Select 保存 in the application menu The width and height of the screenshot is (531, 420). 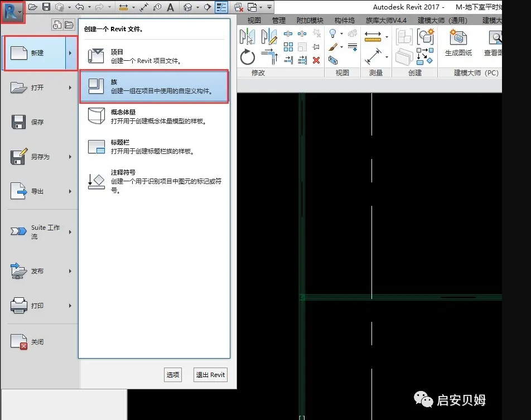pyautogui.click(x=40, y=122)
